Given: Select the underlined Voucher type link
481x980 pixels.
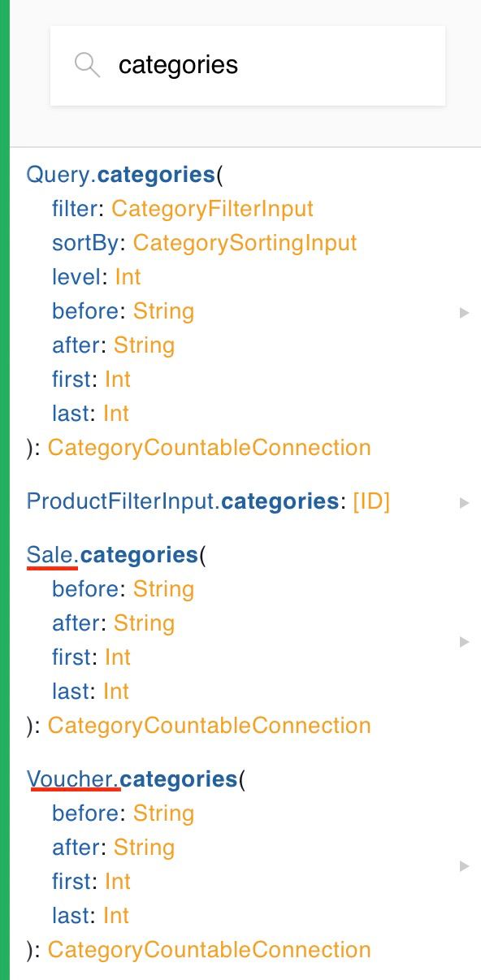Looking at the screenshot, I should coord(70,779).
